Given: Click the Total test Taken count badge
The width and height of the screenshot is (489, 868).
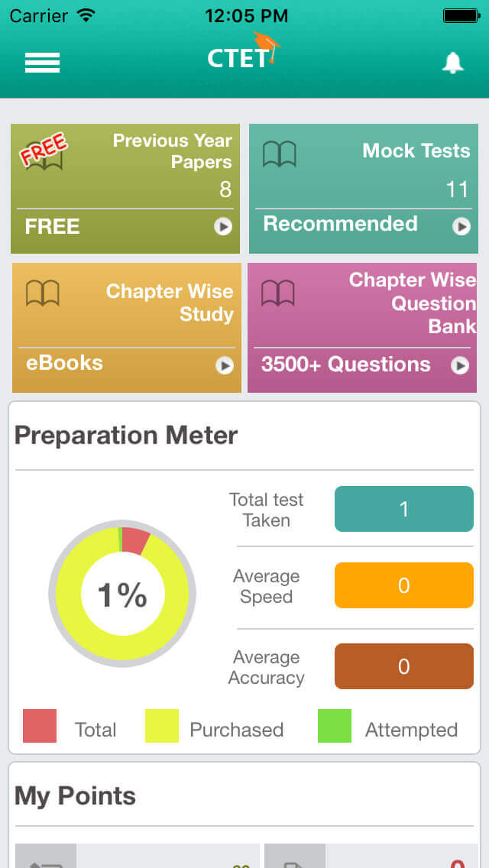Looking at the screenshot, I should (403, 509).
